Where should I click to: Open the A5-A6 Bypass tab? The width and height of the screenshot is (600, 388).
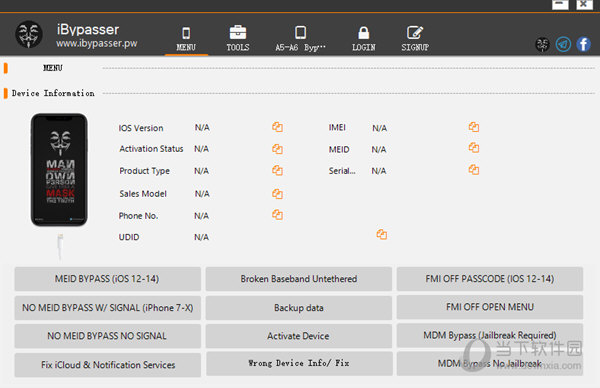point(300,39)
